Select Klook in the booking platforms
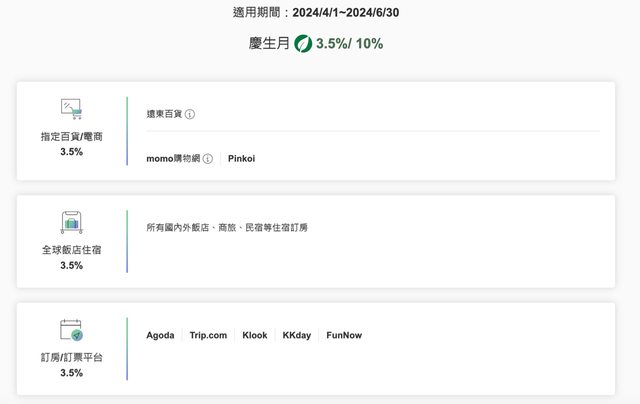Screen dimensions: 640x404 pyautogui.click(x=255, y=335)
